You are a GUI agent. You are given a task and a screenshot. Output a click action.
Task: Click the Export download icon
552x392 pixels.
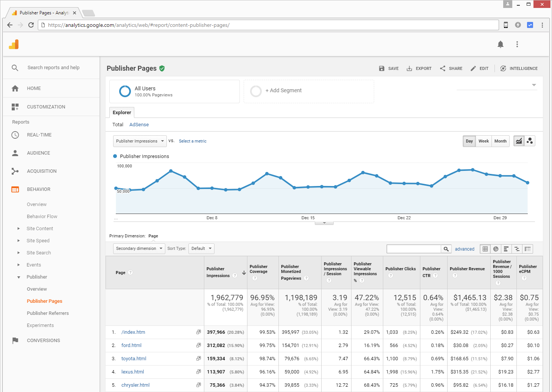(x=409, y=68)
